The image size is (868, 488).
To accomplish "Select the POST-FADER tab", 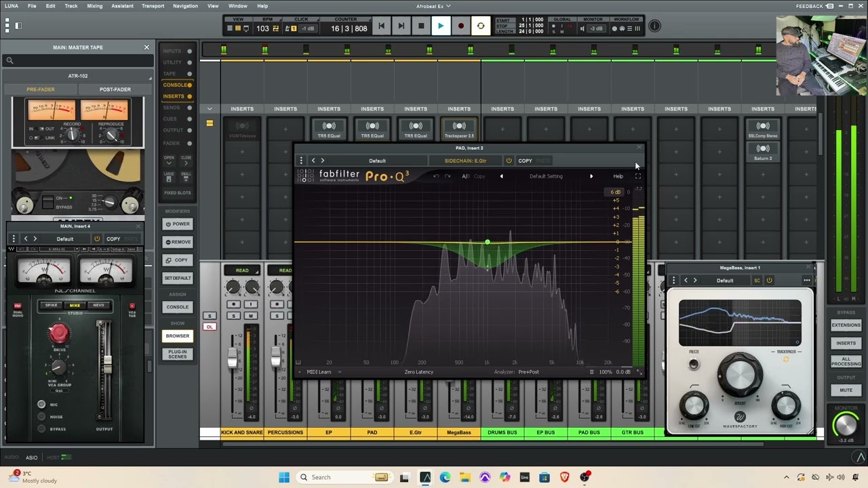I will [115, 89].
